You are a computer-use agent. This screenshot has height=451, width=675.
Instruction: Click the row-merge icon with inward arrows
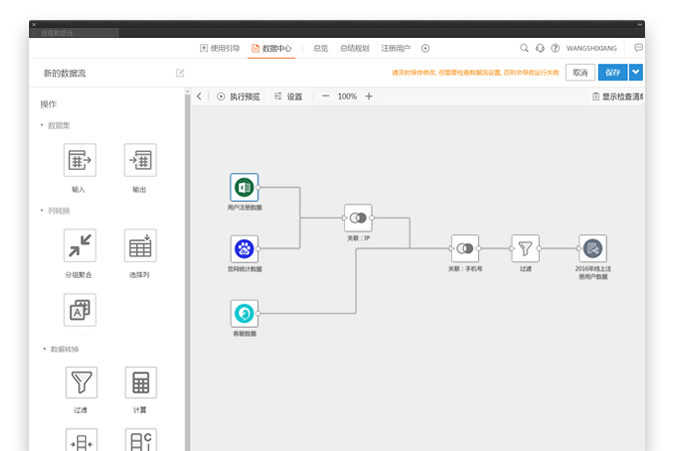81,440
